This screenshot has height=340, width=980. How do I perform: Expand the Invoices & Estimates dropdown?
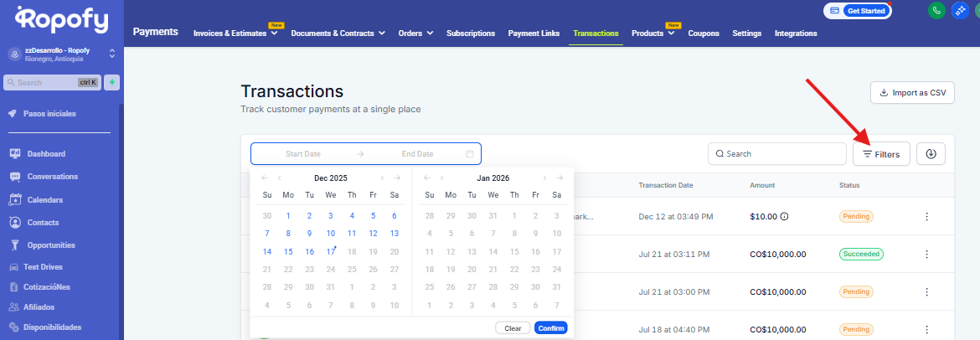coord(238,33)
